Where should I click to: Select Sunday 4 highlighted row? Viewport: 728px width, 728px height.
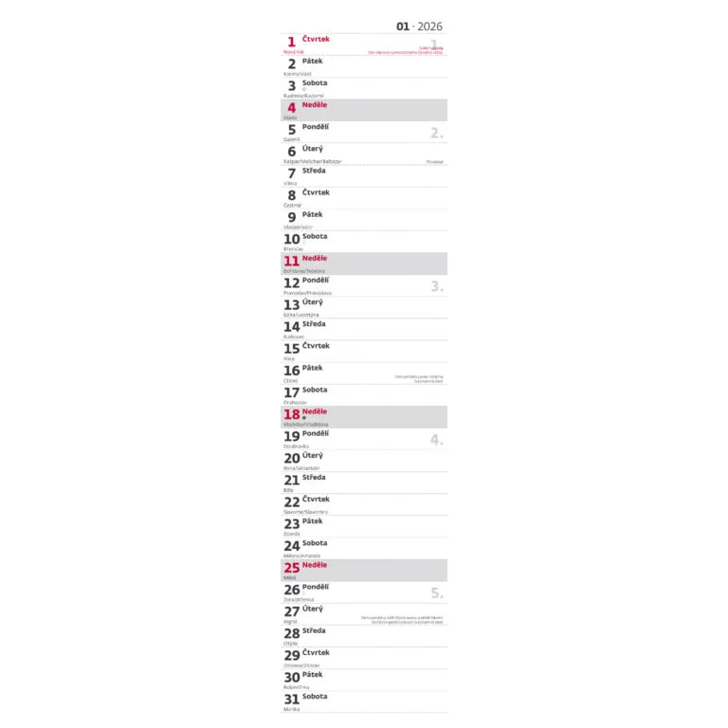(364, 109)
